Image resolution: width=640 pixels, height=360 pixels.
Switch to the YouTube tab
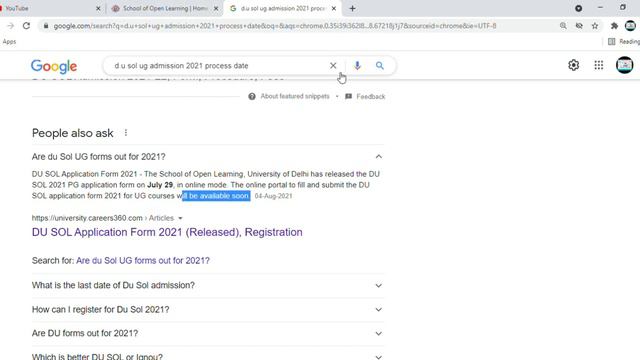coord(49,8)
